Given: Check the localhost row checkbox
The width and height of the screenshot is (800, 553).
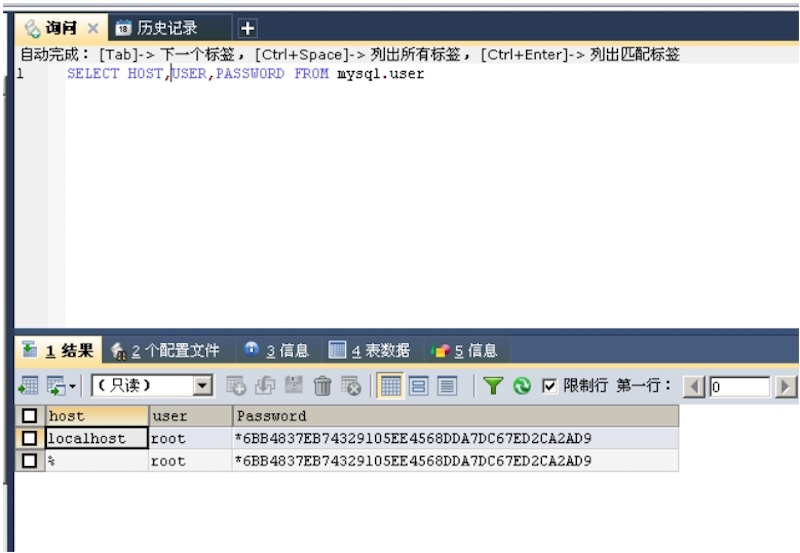Looking at the screenshot, I should (29, 438).
